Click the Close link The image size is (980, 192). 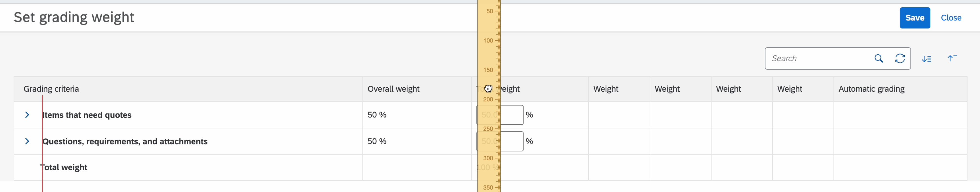point(951,17)
